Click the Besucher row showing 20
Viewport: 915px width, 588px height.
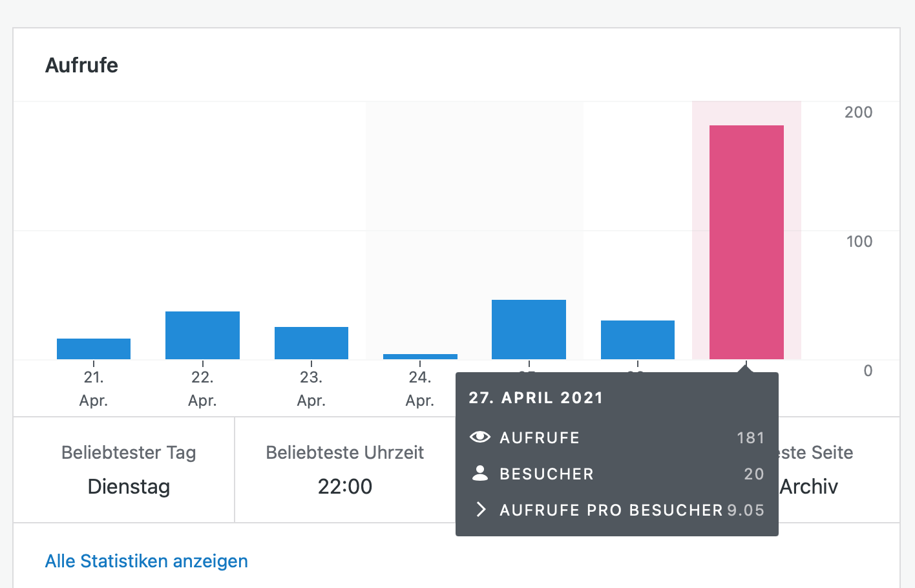617,474
